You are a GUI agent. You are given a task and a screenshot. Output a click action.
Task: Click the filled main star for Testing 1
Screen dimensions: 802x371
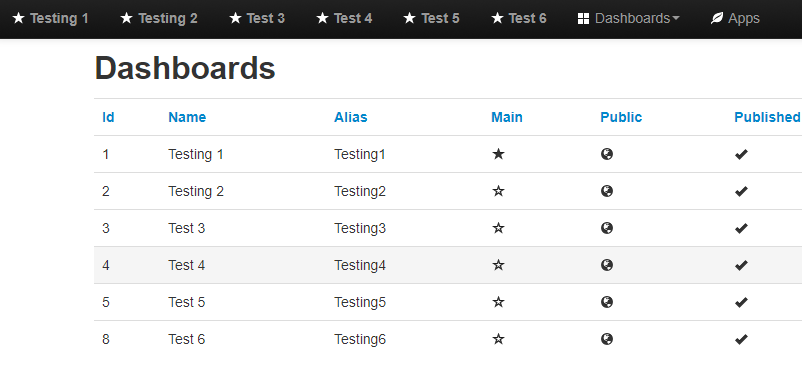point(498,154)
